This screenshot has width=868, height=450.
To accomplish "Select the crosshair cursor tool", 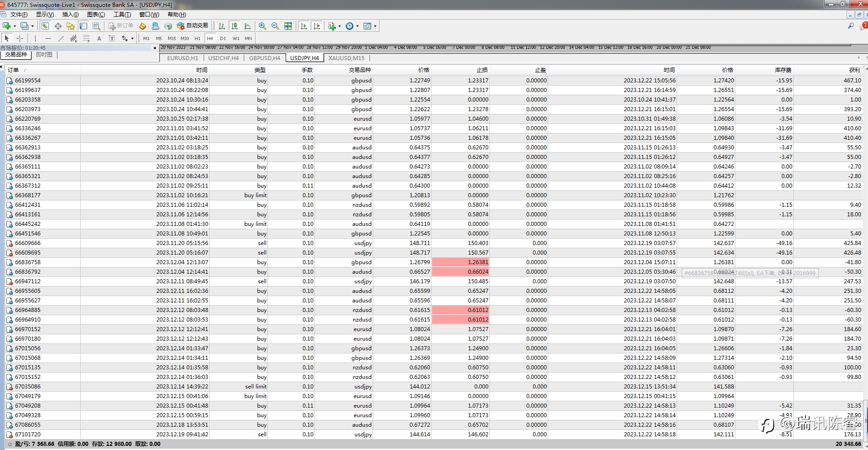I will (20, 39).
